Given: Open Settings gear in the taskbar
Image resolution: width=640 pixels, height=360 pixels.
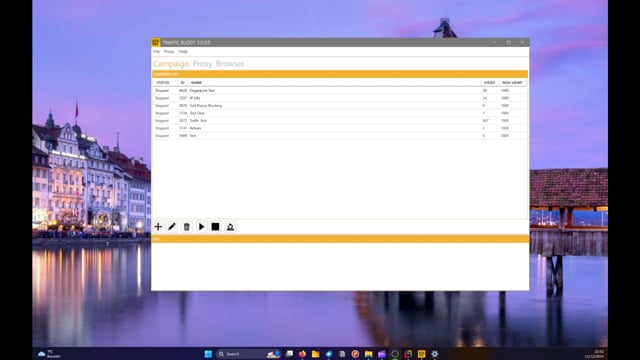Looking at the screenshot, I should [435, 354].
